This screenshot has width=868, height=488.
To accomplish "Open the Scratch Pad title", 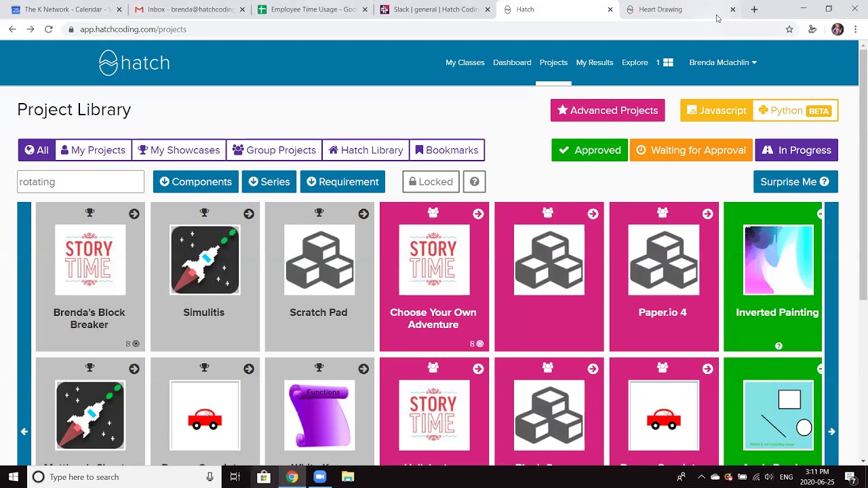I will [x=319, y=312].
